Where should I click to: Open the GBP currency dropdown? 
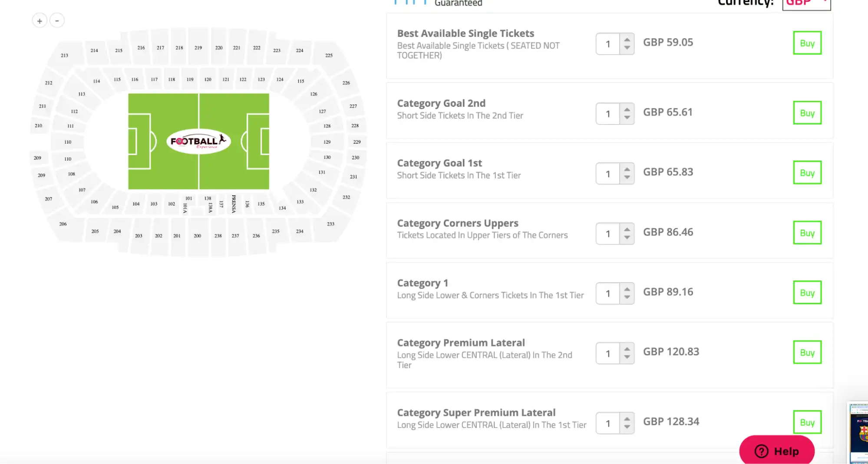(x=806, y=3)
